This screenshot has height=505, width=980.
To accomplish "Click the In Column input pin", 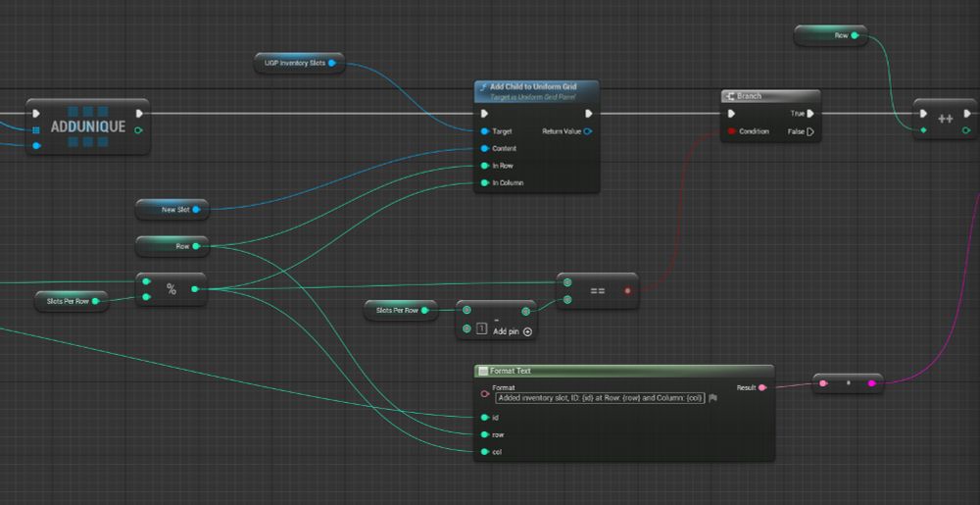I will [x=485, y=183].
